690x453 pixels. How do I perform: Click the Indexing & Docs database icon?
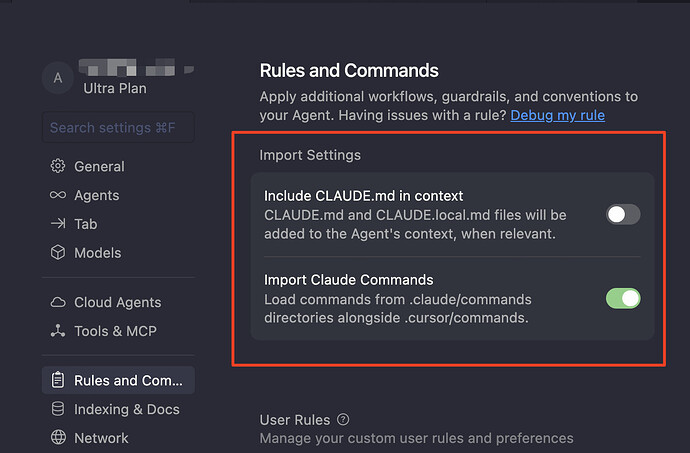pyautogui.click(x=58, y=409)
